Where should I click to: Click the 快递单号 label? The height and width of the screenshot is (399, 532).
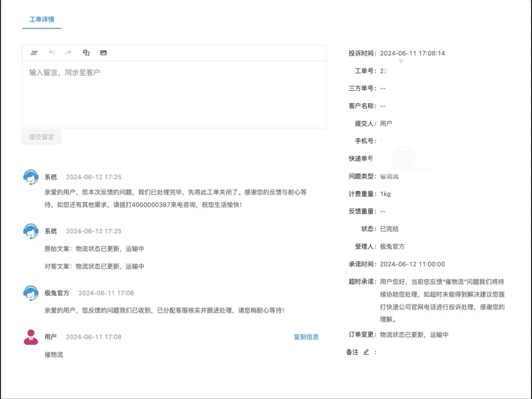tap(361, 159)
